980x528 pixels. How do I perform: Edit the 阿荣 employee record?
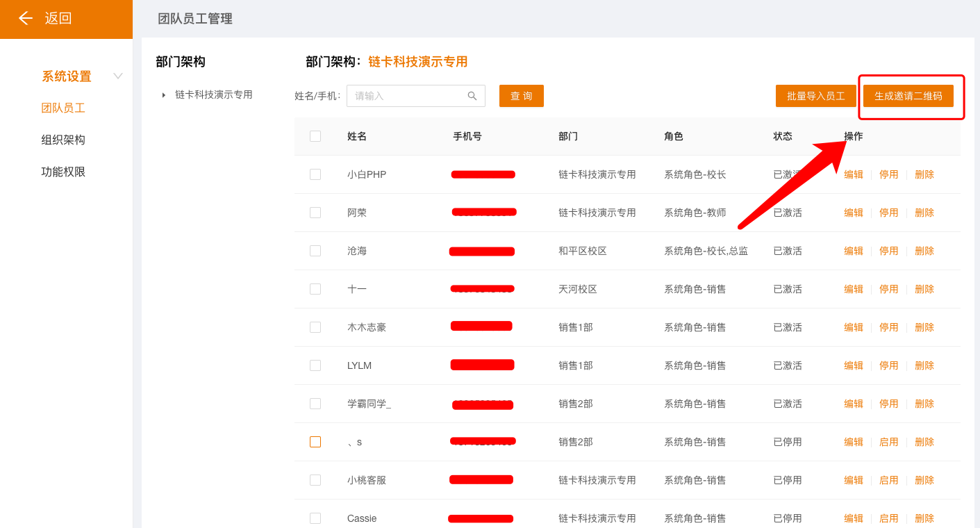(853, 213)
